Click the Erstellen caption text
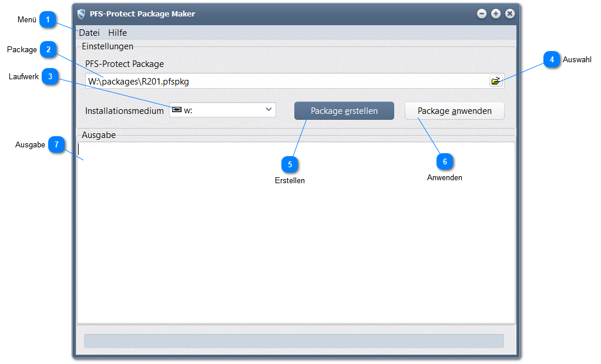 [290, 180]
